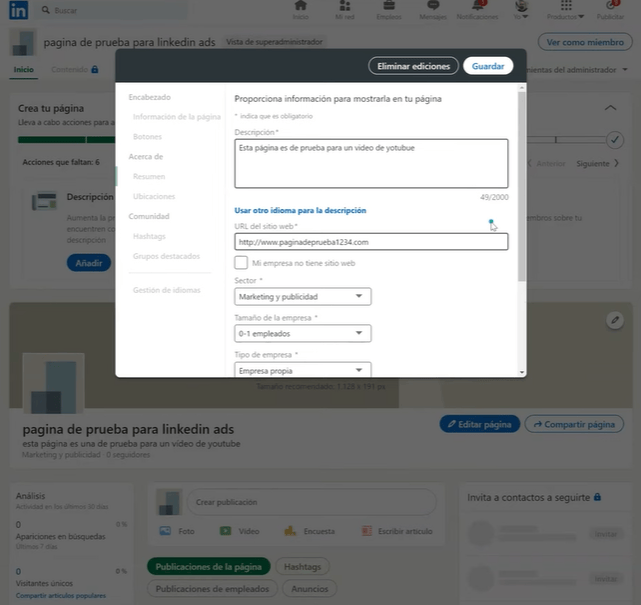
Task: Select Publicaciones de la página filter
Action: coord(208,567)
